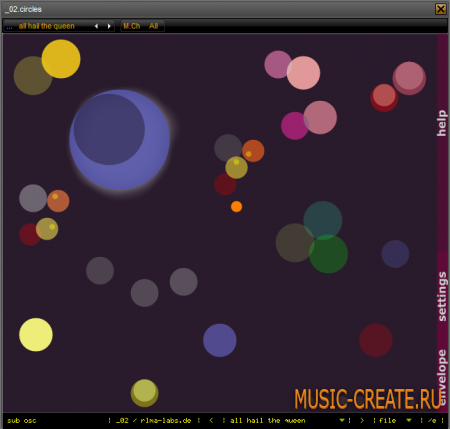Click the 'sub osc' status text
The width and height of the screenshot is (450, 429).
coord(22,421)
